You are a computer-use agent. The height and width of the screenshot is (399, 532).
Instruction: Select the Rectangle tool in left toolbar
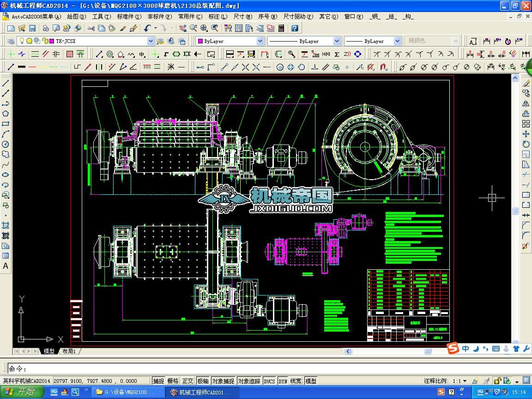6,124
